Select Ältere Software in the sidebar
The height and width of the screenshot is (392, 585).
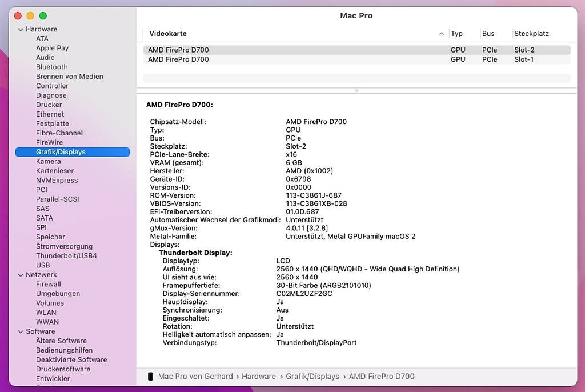[61, 341]
